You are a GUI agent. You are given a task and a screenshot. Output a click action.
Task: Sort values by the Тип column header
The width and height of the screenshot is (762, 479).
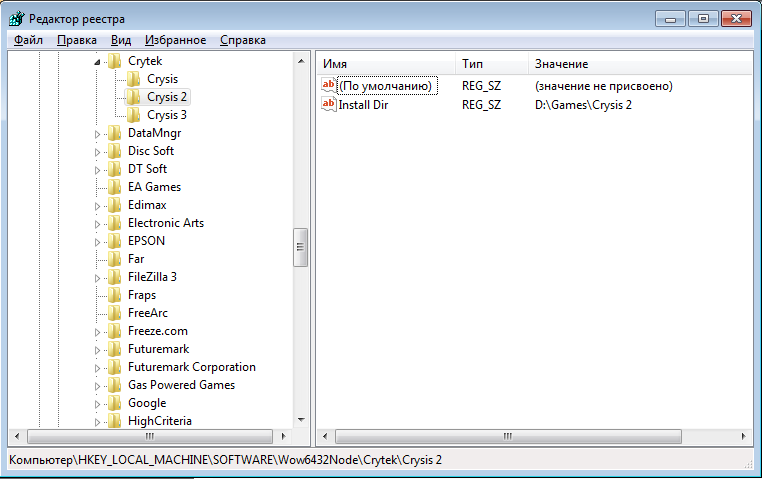coord(492,64)
